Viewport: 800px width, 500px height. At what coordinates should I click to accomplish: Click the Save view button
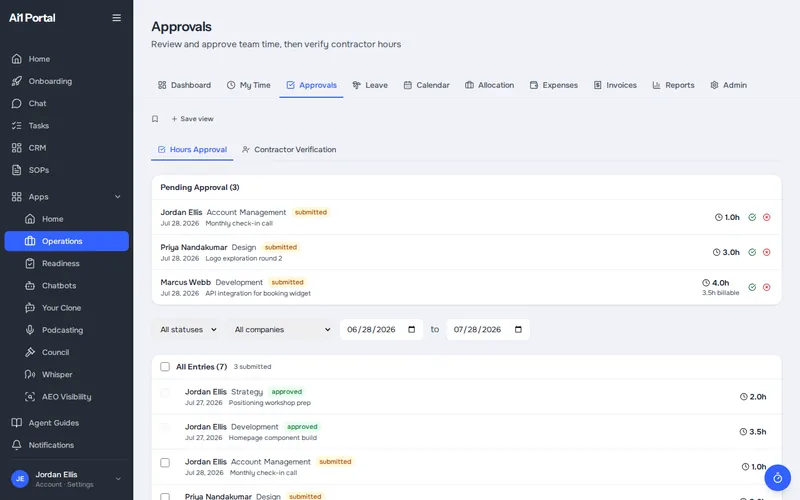point(192,119)
